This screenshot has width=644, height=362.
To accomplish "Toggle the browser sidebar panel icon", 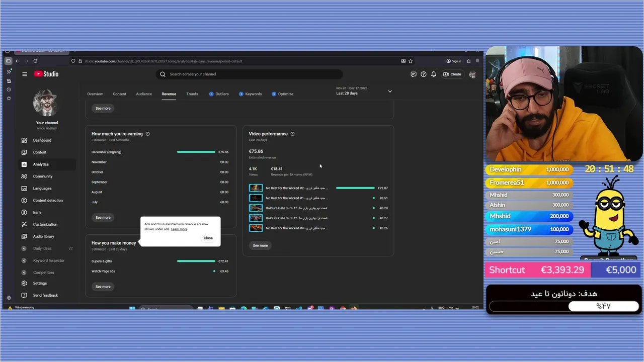I will pos(8,61).
